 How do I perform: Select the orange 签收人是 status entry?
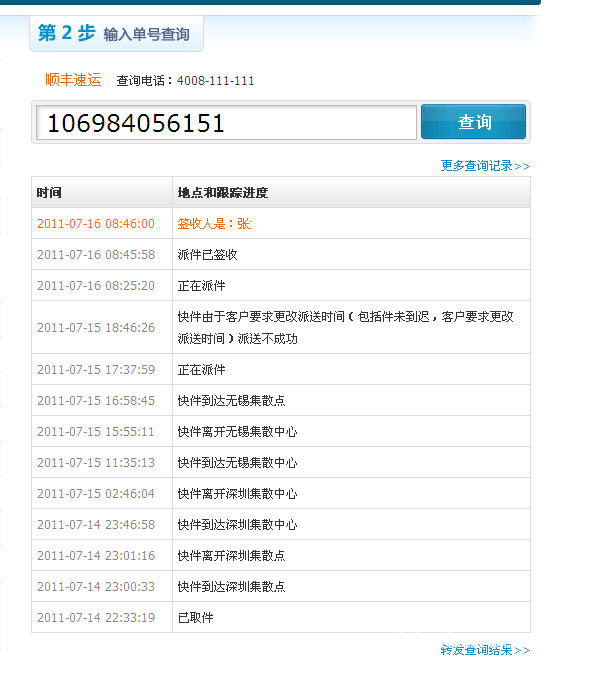(x=215, y=224)
